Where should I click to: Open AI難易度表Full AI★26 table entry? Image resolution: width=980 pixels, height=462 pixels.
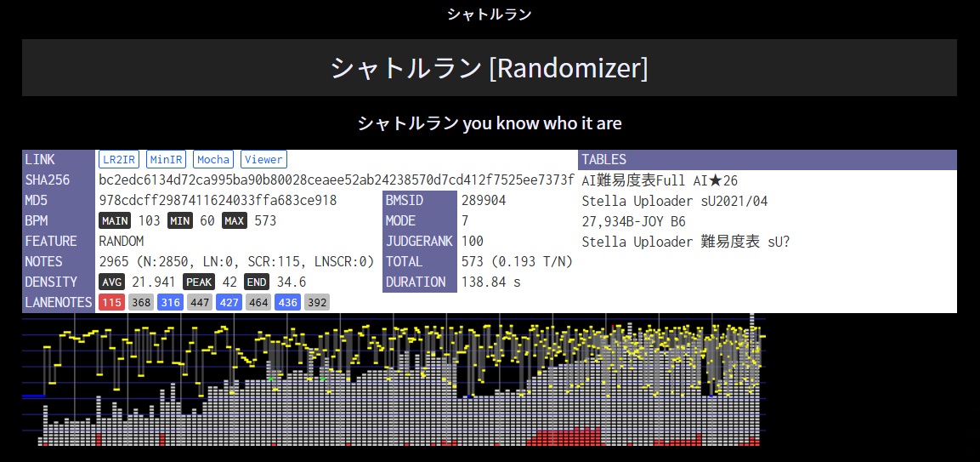[x=660, y=180]
